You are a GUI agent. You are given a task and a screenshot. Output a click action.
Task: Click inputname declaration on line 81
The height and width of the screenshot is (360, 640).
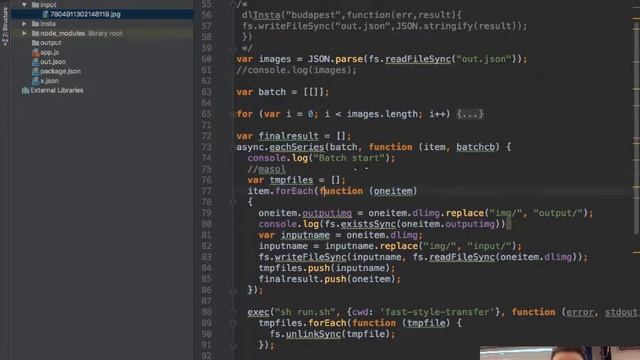click(x=305, y=235)
